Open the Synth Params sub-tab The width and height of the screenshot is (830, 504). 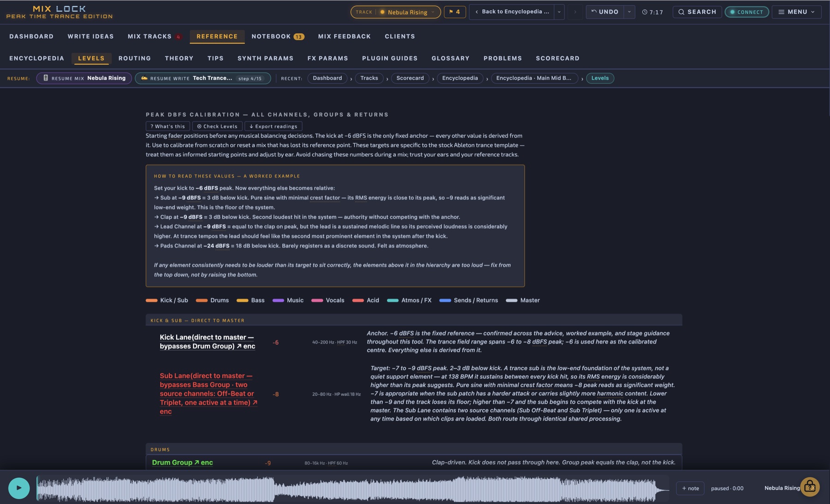265,59
